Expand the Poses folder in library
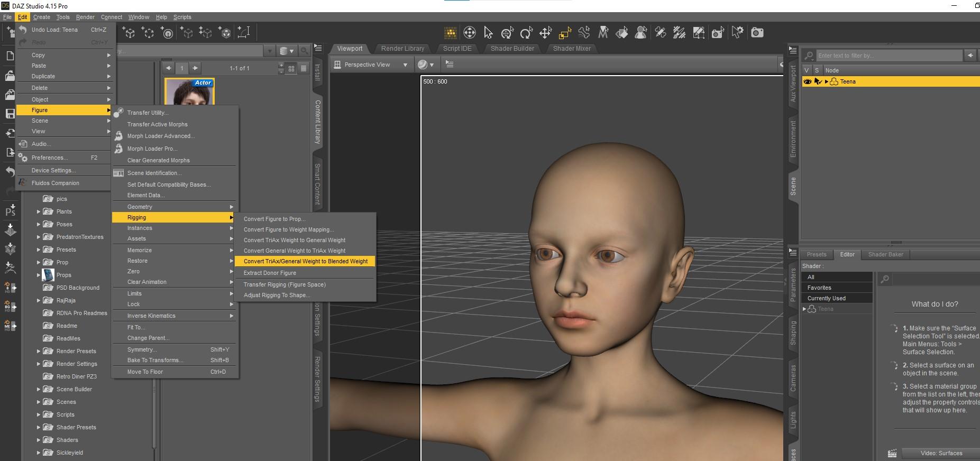This screenshot has height=461, width=980. [39, 224]
